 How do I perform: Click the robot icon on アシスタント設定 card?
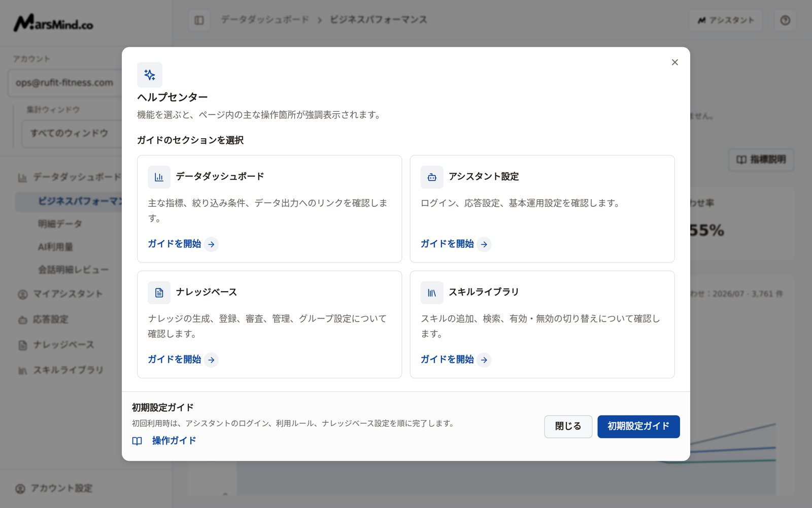click(432, 177)
